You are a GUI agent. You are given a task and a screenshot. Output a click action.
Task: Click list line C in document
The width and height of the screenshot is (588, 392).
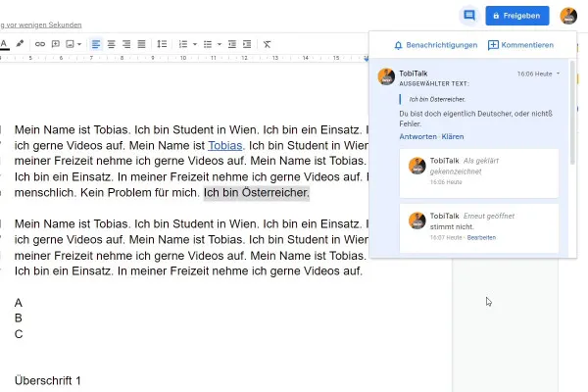[x=19, y=334]
